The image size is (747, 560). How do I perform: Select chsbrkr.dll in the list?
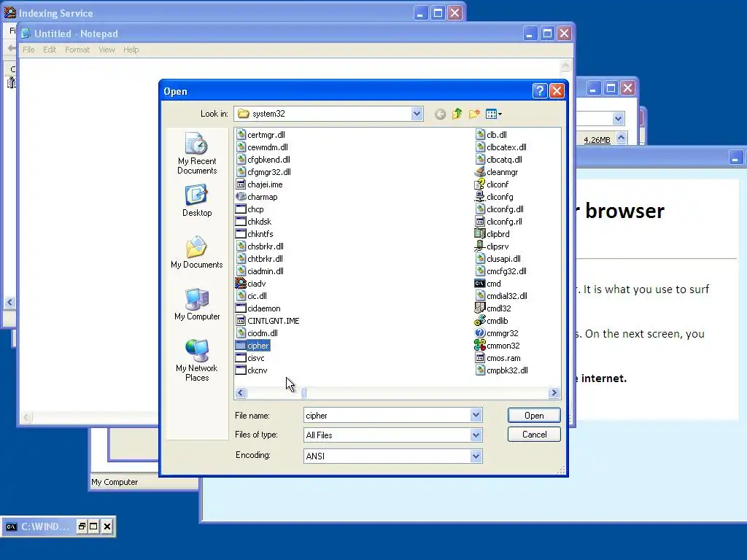point(260,246)
